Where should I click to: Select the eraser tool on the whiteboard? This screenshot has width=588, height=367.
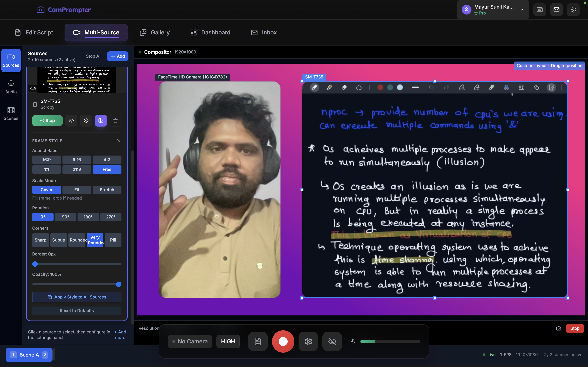point(344,87)
